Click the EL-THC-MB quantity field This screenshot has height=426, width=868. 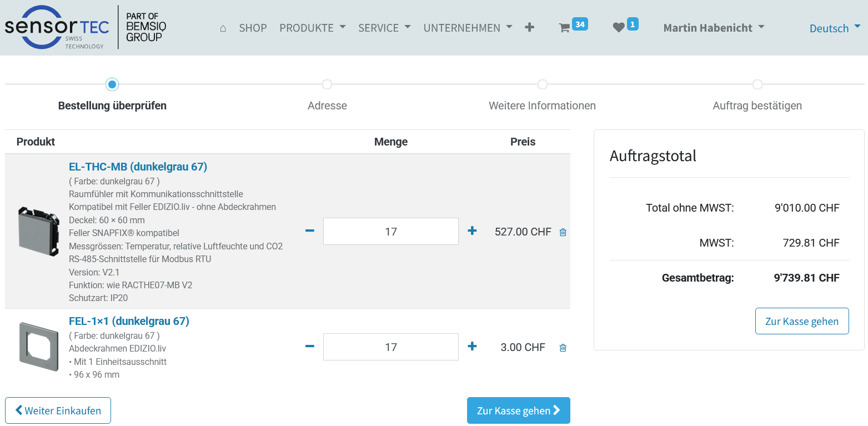(x=391, y=231)
